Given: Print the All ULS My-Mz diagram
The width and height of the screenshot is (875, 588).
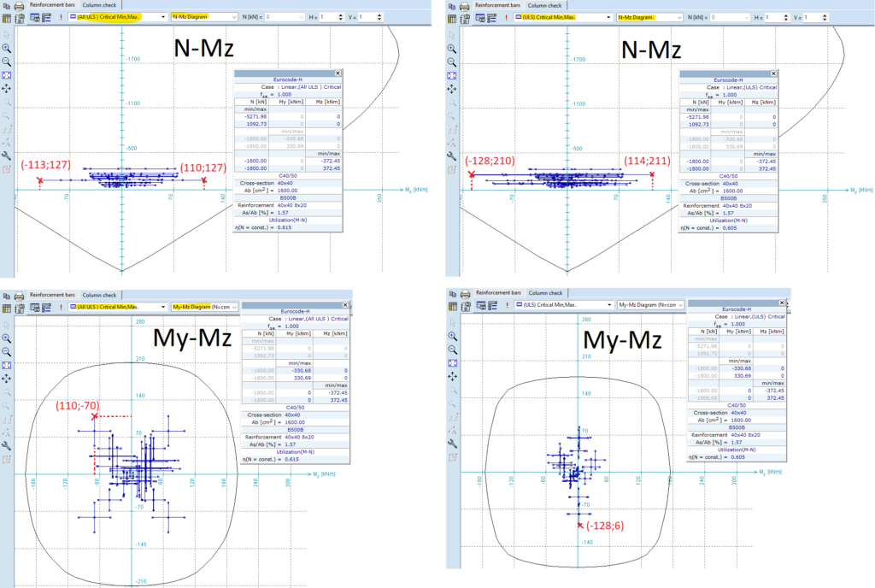Looking at the screenshot, I should [19, 296].
